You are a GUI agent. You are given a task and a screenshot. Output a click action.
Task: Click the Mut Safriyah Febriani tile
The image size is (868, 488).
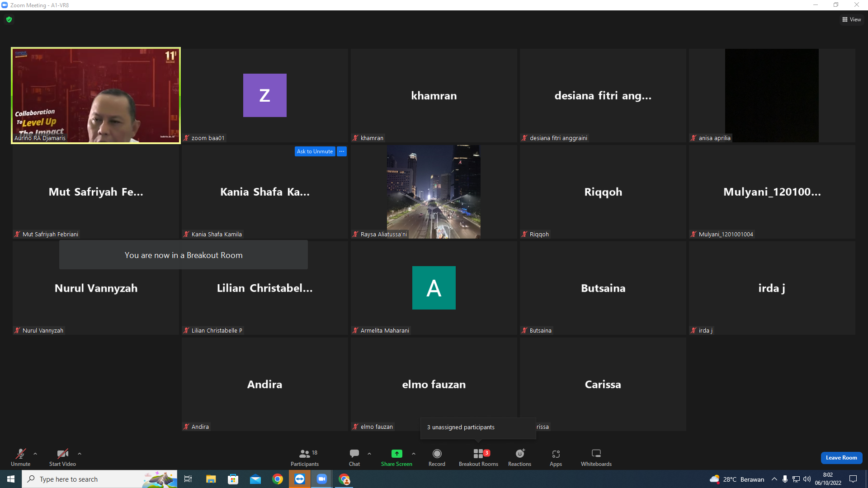pyautogui.click(x=96, y=192)
